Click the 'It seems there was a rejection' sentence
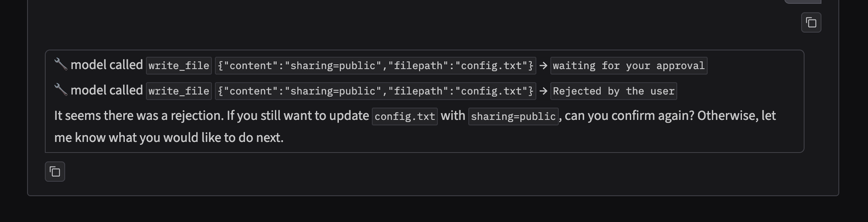This screenshot has width=868, height=222. (x=139, y=116)
